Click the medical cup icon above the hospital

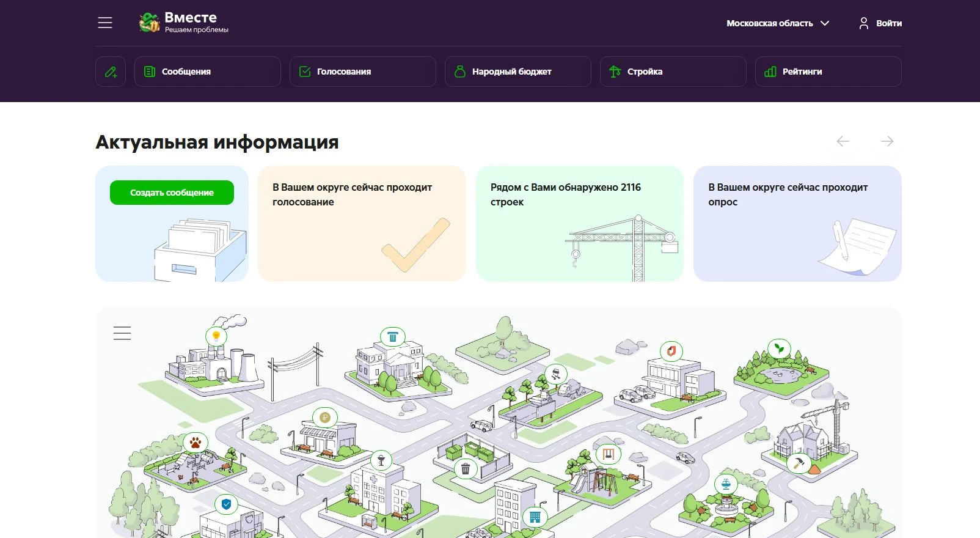pos(381,460)
